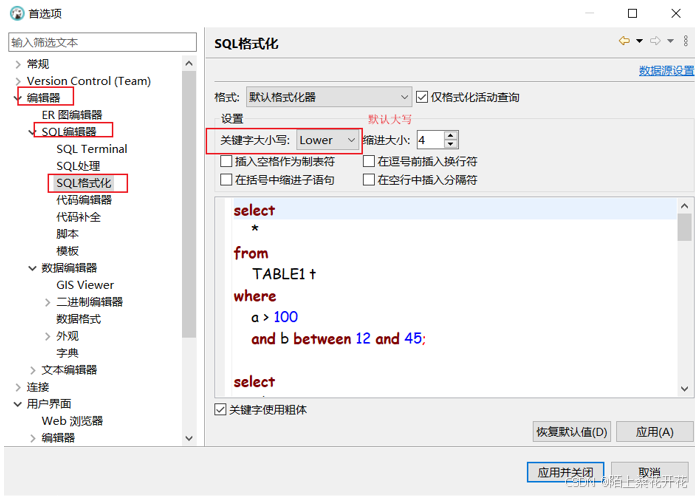The height and width of the screenshot is (496, 695).
Task: Toggle 仅格式化活动查询 checkbox
Action: [x=422, y=97]
